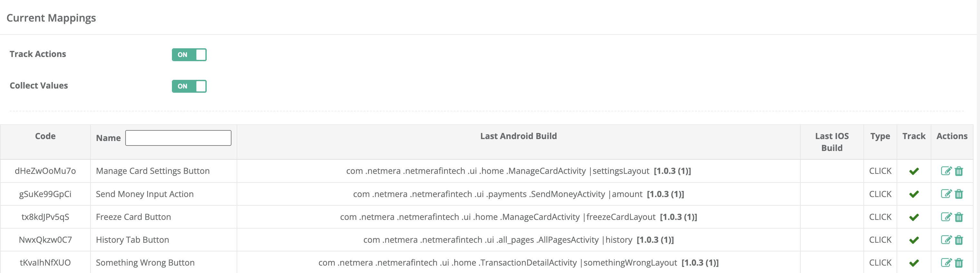Turn off the Track Actions switch
The width and height of the screenshot is (980, 273).
(189, 55)
